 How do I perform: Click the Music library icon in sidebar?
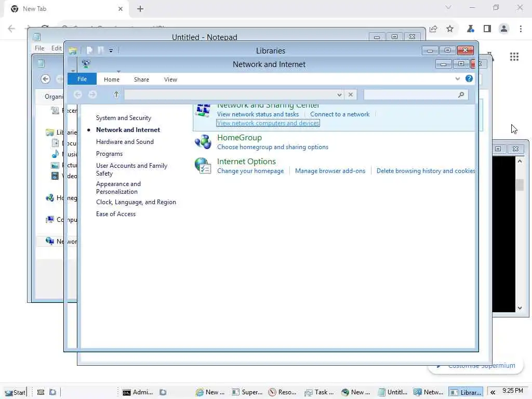tap(55, 154)
